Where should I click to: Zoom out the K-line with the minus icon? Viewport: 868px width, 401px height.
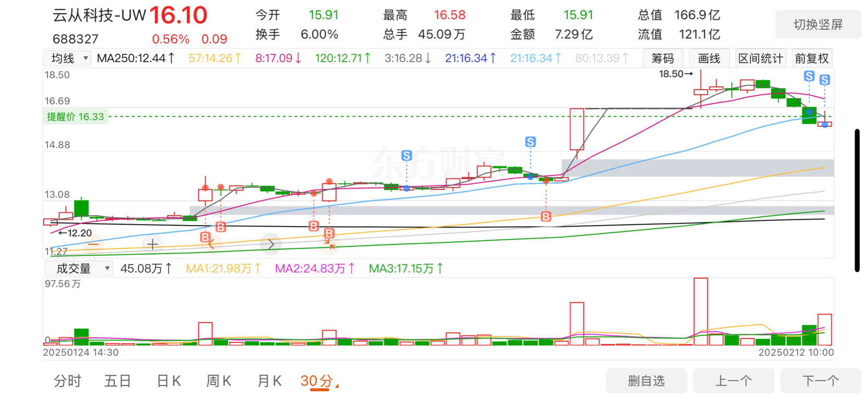pyautogui.click(x=93, y=244)
